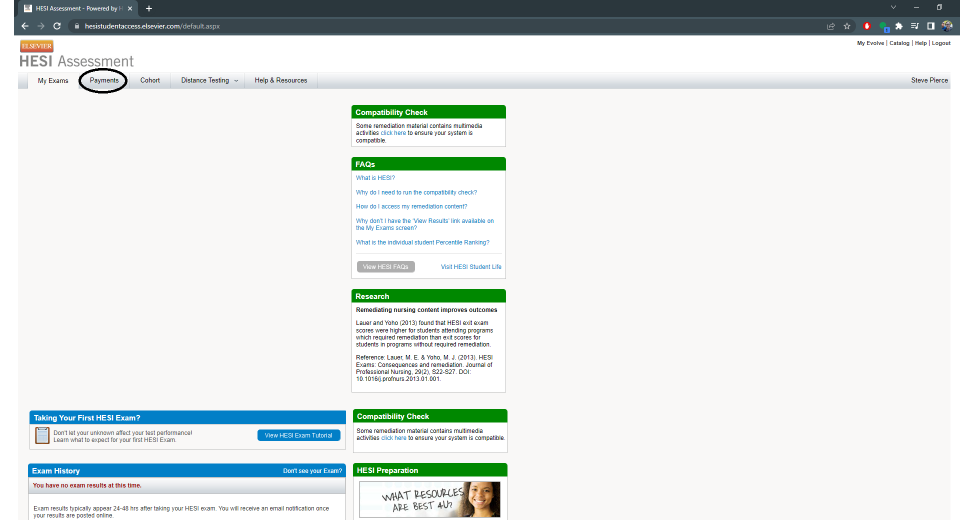
Task: Open the reading list icon in the browser toolbar
Action: click(x=915, y=26)
